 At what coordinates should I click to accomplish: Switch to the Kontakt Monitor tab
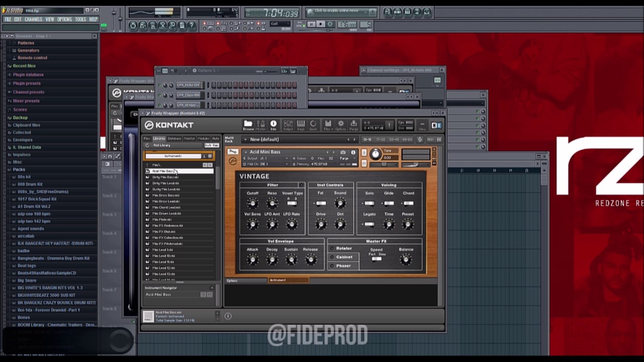[189, 139]
